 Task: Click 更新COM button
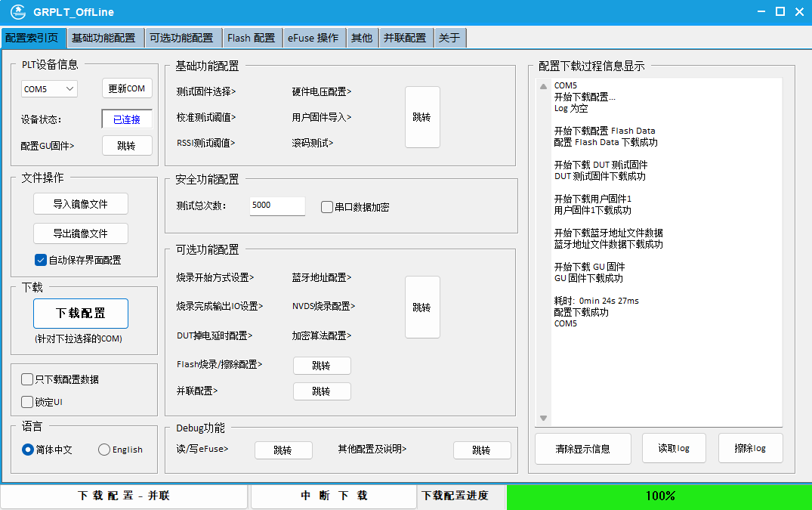pos(127,88)
